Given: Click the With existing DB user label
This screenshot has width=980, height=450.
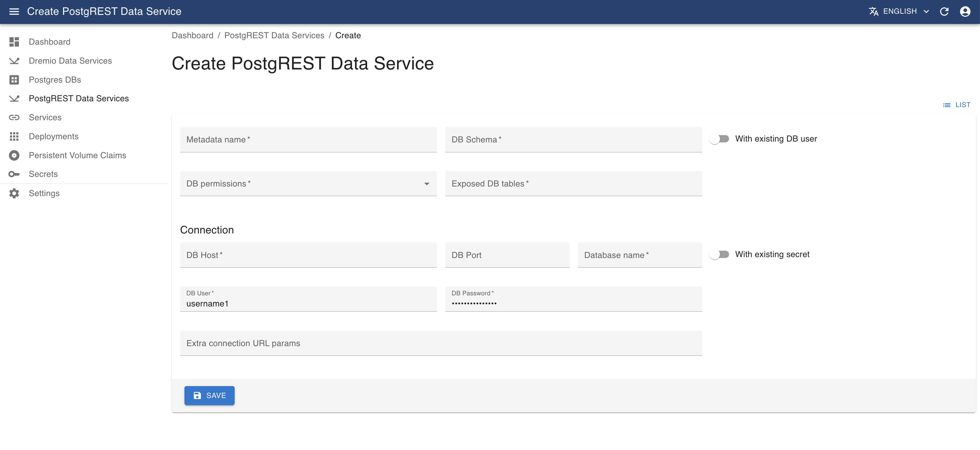Looking at the screenshot, I should (776, 139).
